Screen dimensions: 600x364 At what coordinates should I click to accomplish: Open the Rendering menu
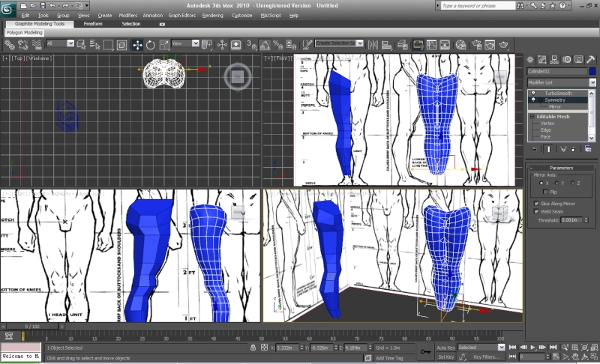pos(212,15)
